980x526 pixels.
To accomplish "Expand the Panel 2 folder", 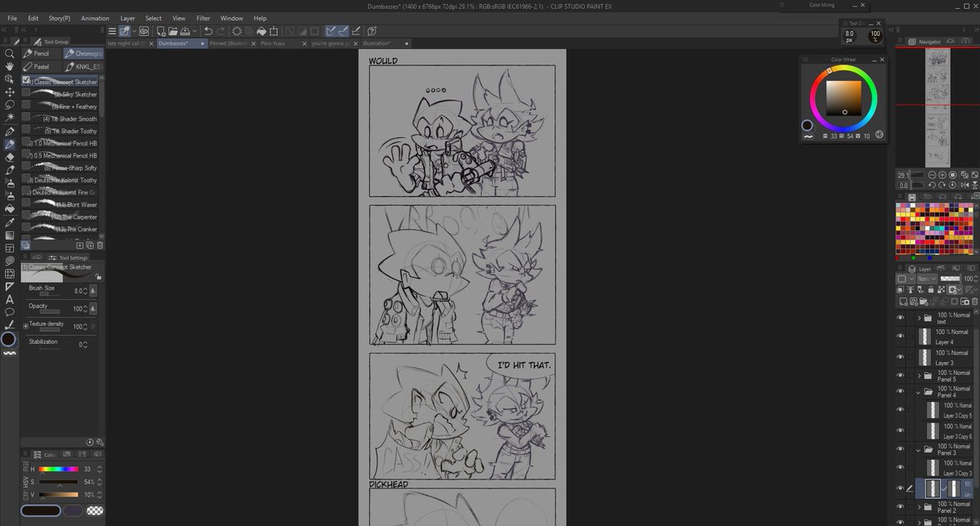I will [919, 506].
